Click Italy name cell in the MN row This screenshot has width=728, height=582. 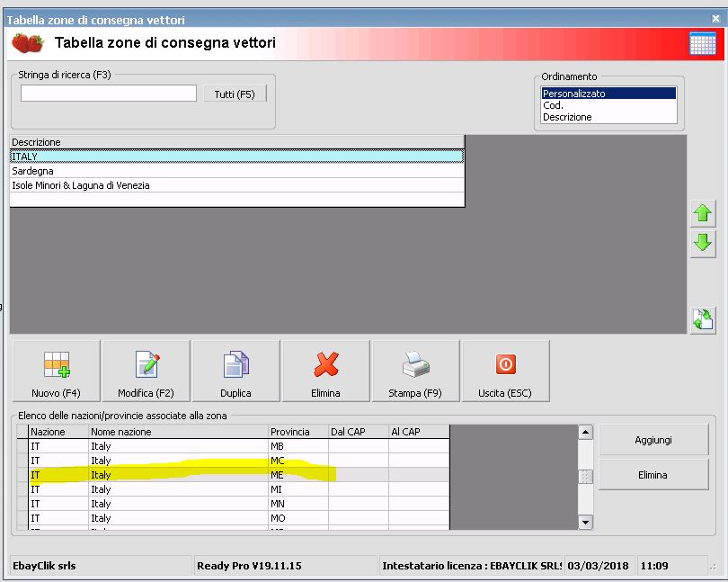pyautogui.click(x=178, y=504)
